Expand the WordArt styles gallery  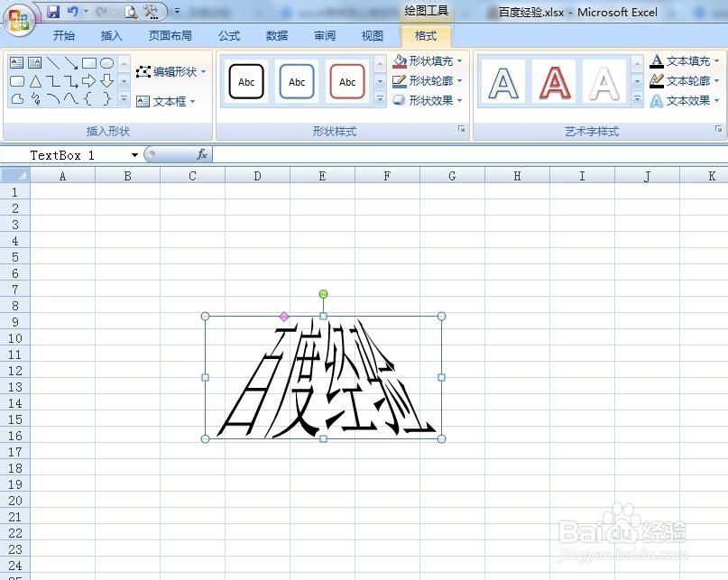pos(637,99)
